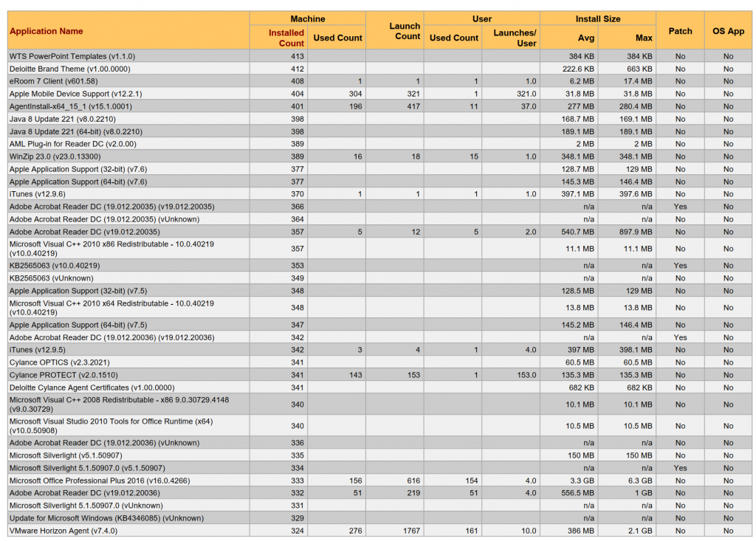Select KB2565063 (vUnknown) row
756x541 pixels.
click(x=379, y=278)
